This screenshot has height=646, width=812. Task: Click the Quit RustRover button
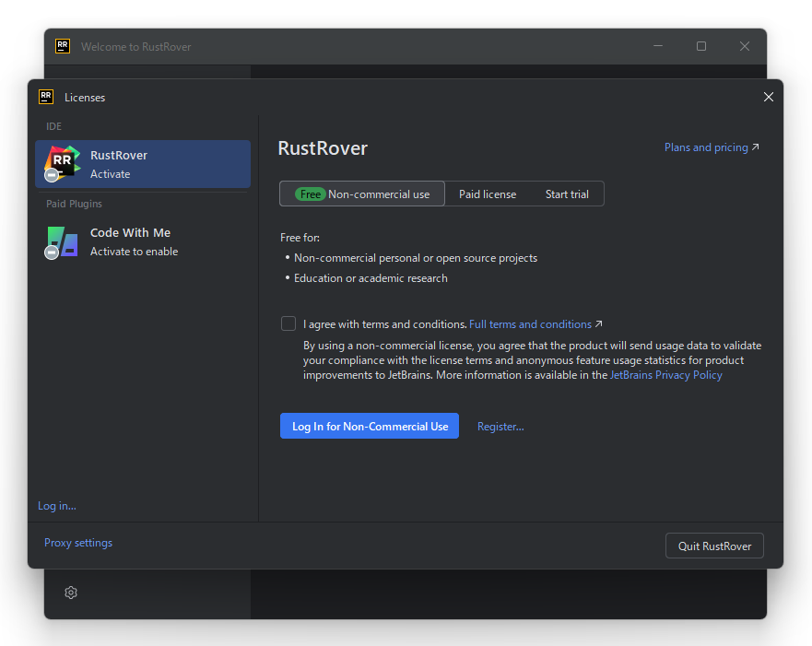pos(714,546)
